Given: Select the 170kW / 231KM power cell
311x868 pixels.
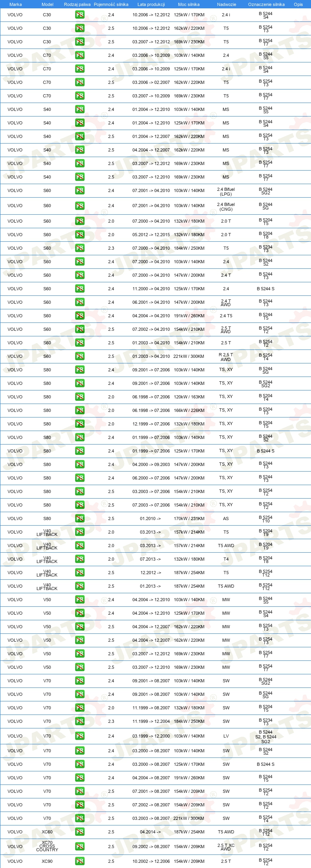Looking at the screenshot, I should tap(189, 518).
